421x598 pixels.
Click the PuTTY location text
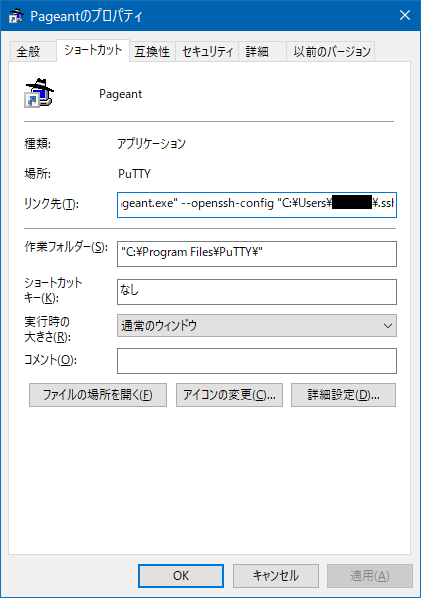click(x=134, y=174)
